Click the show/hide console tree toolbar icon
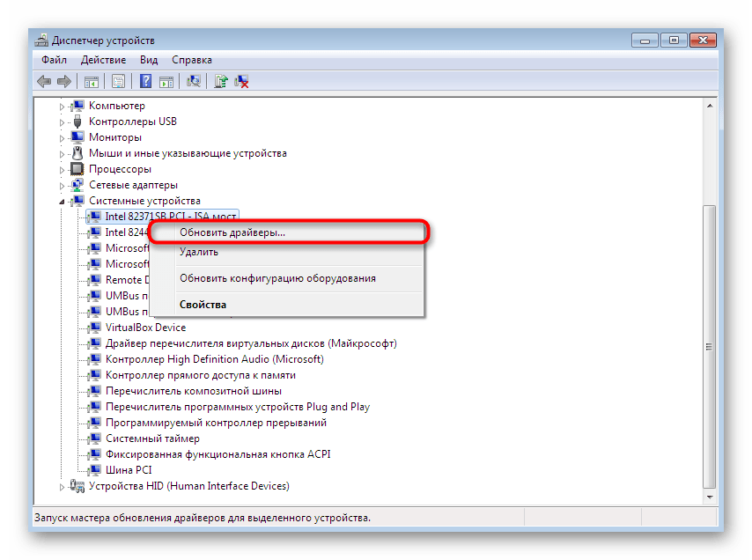Viewport: 752px width, 560px height. (x=91, y=81)
